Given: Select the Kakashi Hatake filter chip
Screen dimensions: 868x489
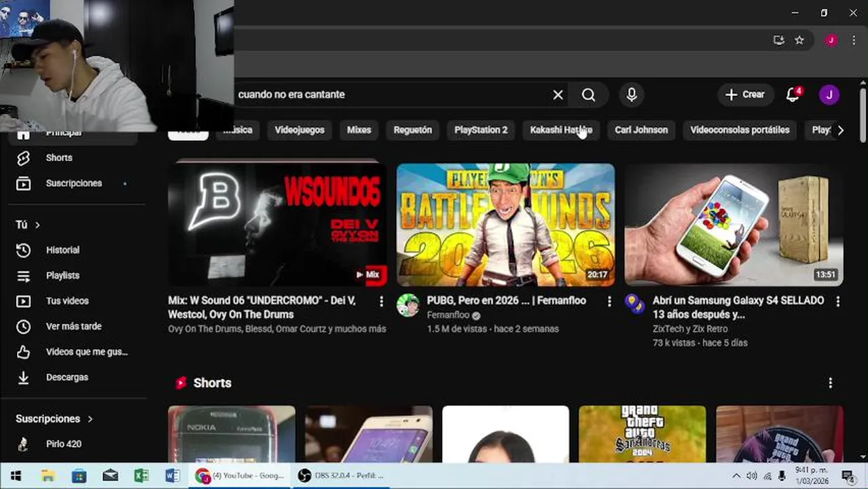Looking at the screenshot, I should (x=561, y=130).
